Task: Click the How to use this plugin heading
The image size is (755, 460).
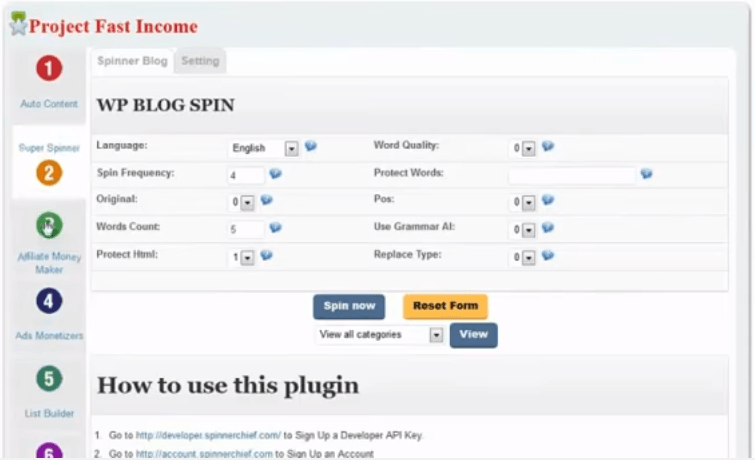Action: (228, 385)
